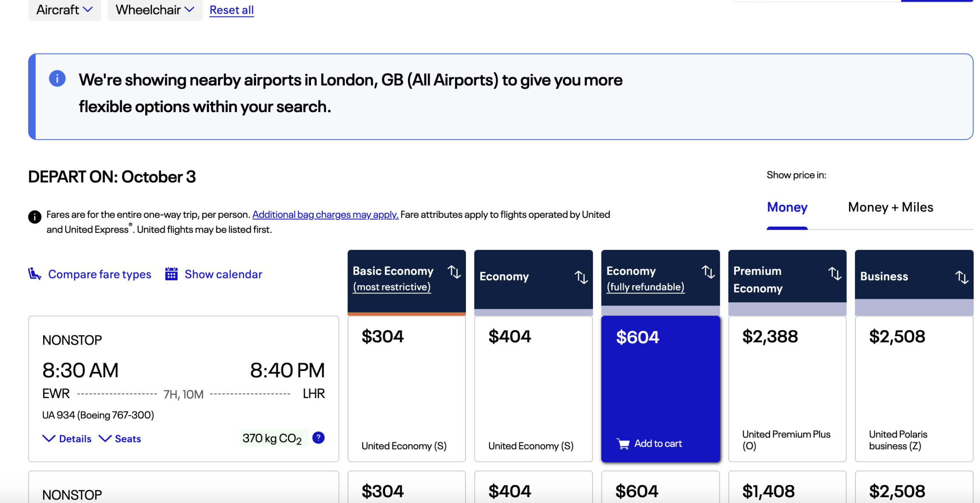Screen dimensions: 980x503
Task: Sort by Economy fully refundable arrows
Action: pyautogui.click(x=708, y=272)
